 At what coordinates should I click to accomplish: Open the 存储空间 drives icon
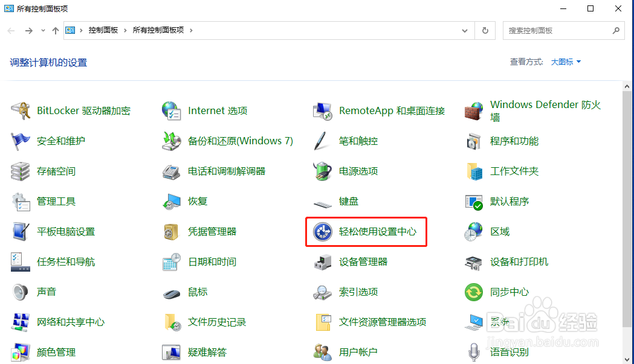tap(20, 171)
